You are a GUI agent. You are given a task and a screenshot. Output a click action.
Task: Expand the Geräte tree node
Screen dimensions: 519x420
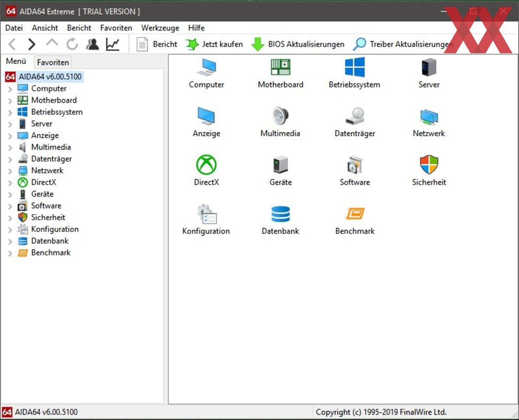(10, 195)
